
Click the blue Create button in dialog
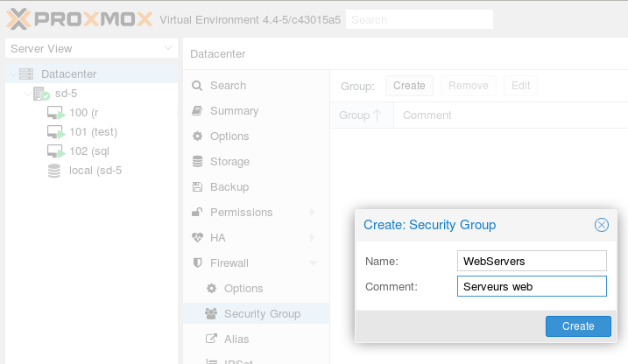[578, 326]
